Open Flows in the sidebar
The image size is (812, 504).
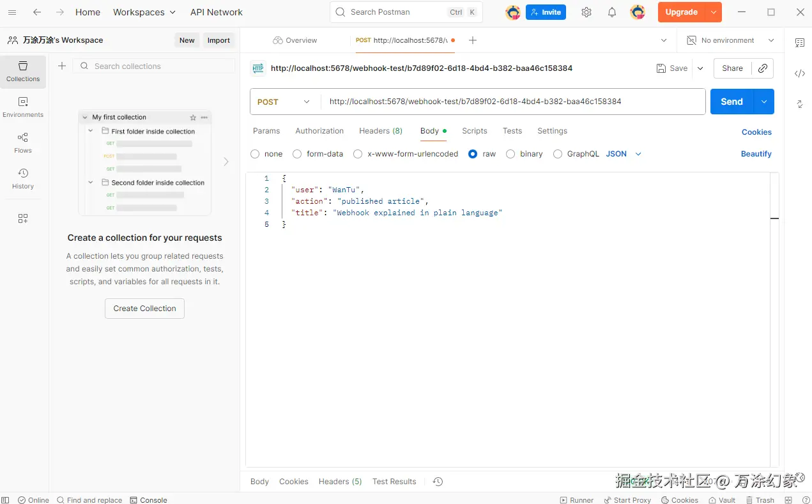[23, 143]
